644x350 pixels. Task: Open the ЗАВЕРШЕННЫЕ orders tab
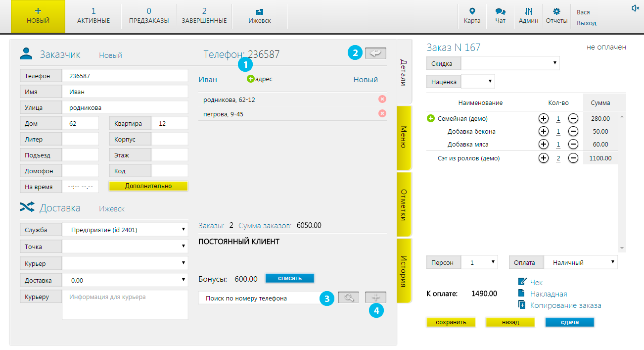(x=204, y=16)
